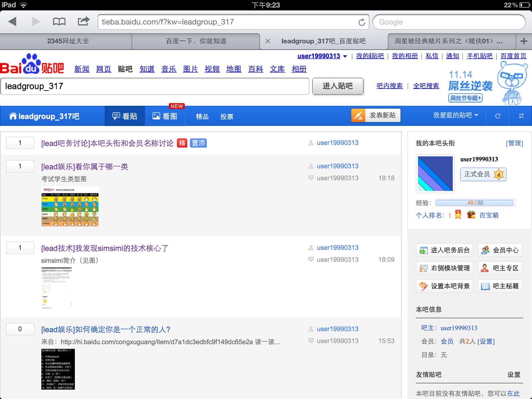Click the switch arrows icon in blue bar
This screenshot has width=532, height=399.
pos(521,116)
